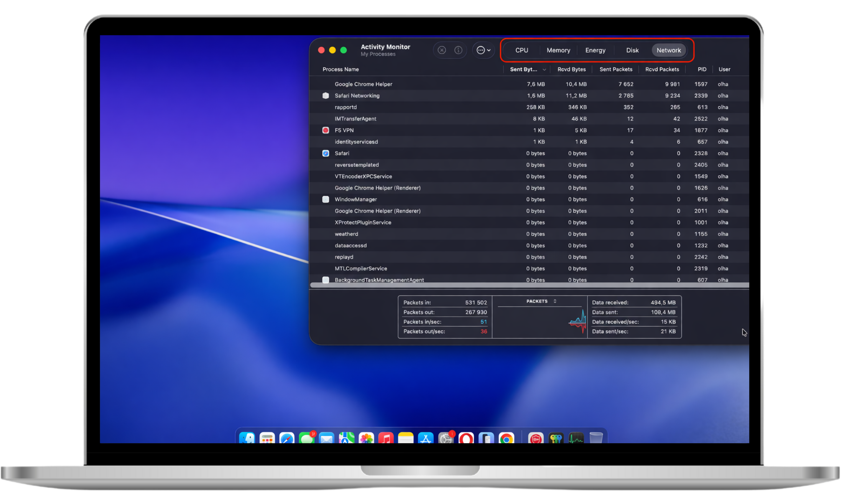Open Activity Monitor from the Dock
The width and height of the screenshot is (841, 504).
tap(576, 438)
